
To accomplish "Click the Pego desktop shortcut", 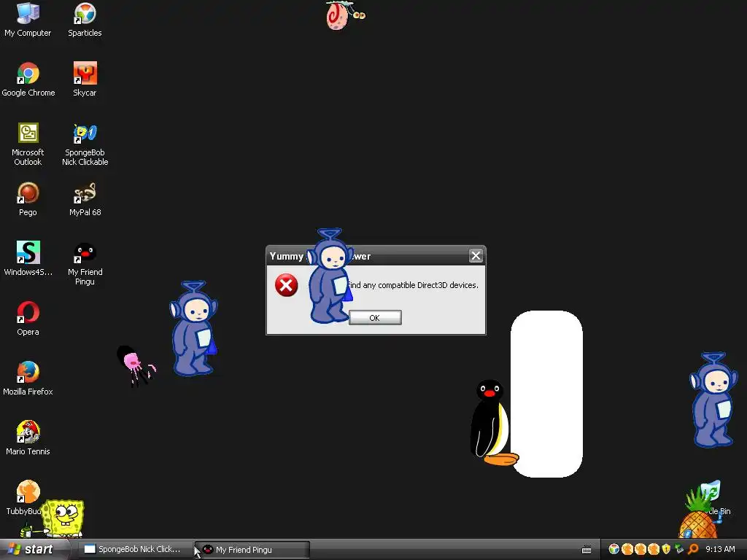I will click(28, 198).
